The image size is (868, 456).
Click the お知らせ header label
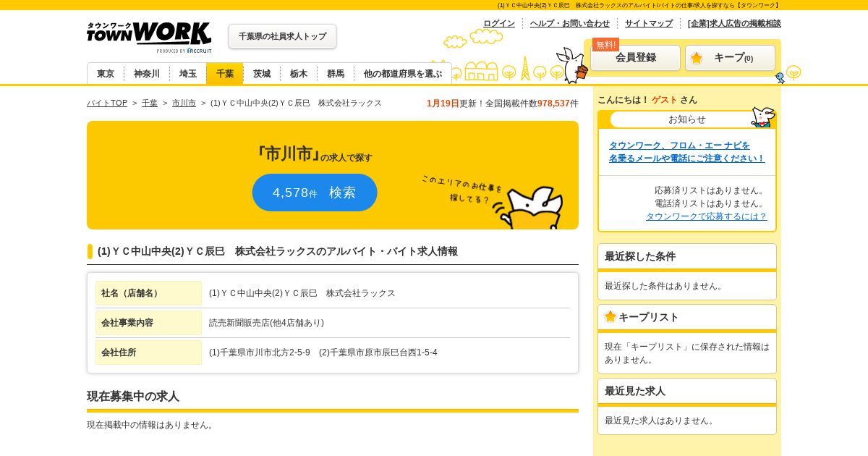687,119
